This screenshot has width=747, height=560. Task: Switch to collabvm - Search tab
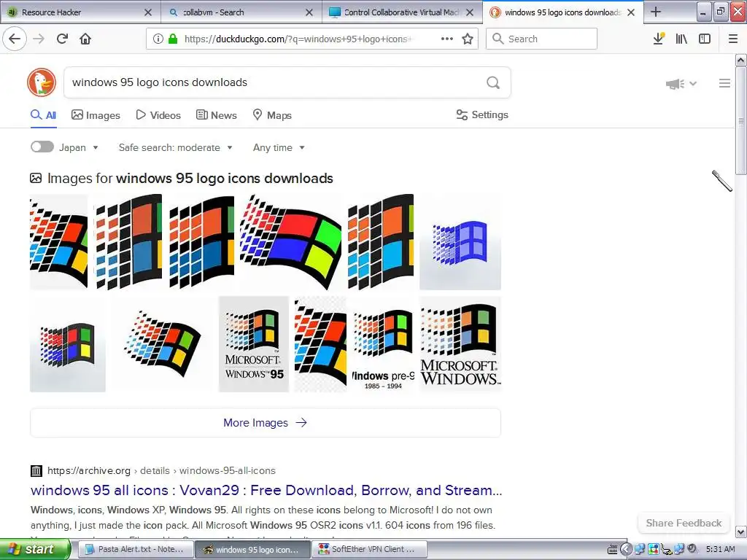click(242, 12)
